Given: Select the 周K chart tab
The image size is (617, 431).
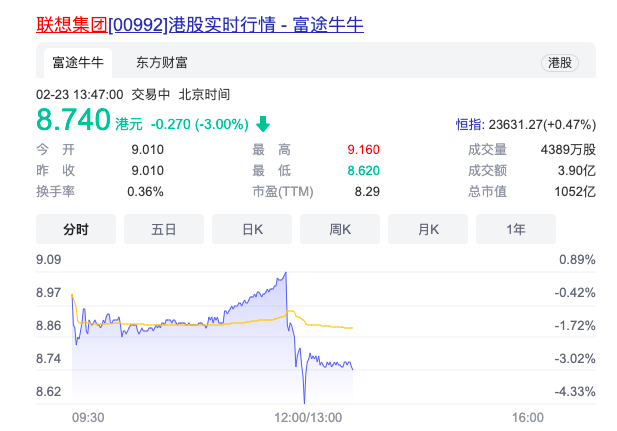Looking at the screenshot, I should [340, 229].
